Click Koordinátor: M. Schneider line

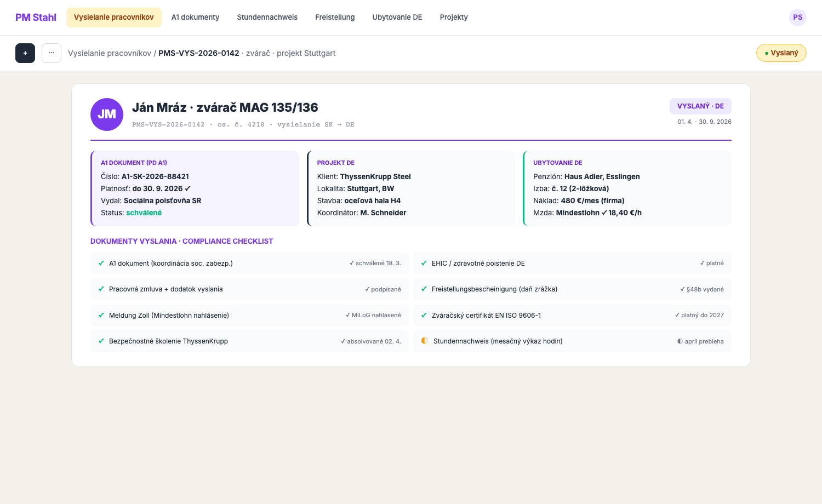point(362,213)
